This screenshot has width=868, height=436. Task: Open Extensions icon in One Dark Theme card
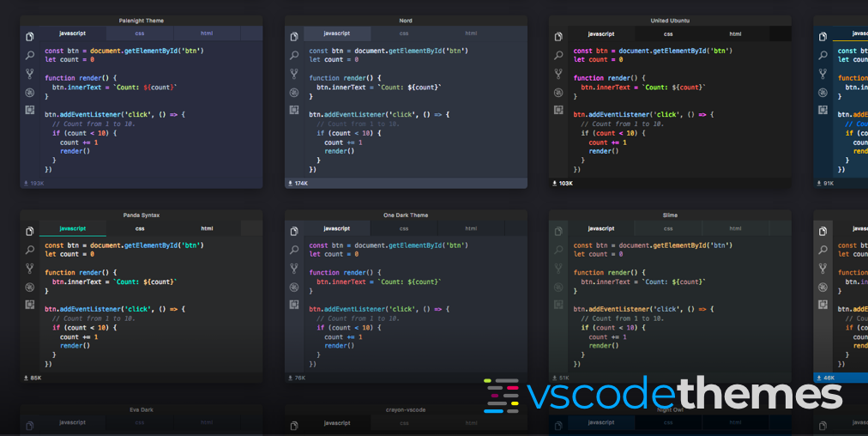pyautogui.click(x=294, y=304)
